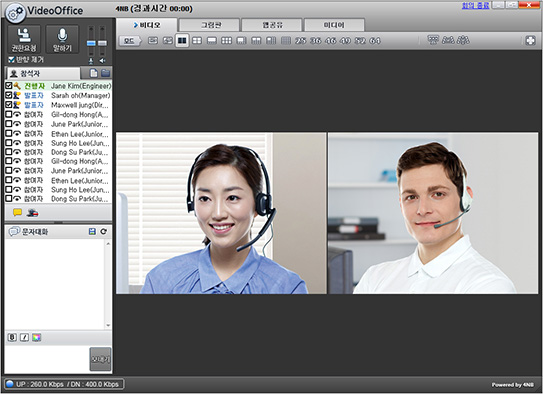
Task: Click the 권한요청 permission request button
Action: tap(24, 39)
